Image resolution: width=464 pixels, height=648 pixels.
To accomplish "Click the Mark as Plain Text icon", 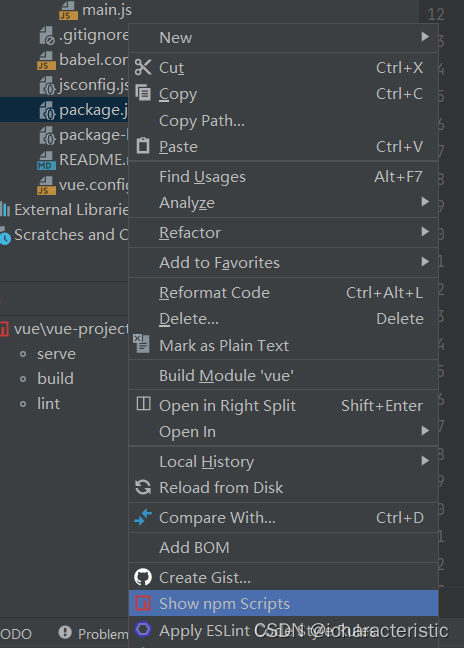I will point(141,343).
